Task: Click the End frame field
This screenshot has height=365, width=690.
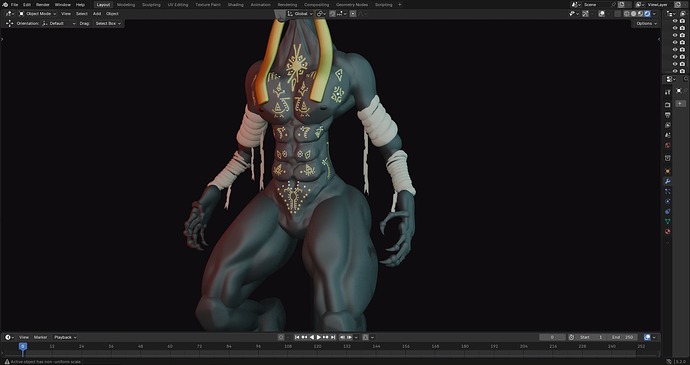Action: click(x=622, y=337)
